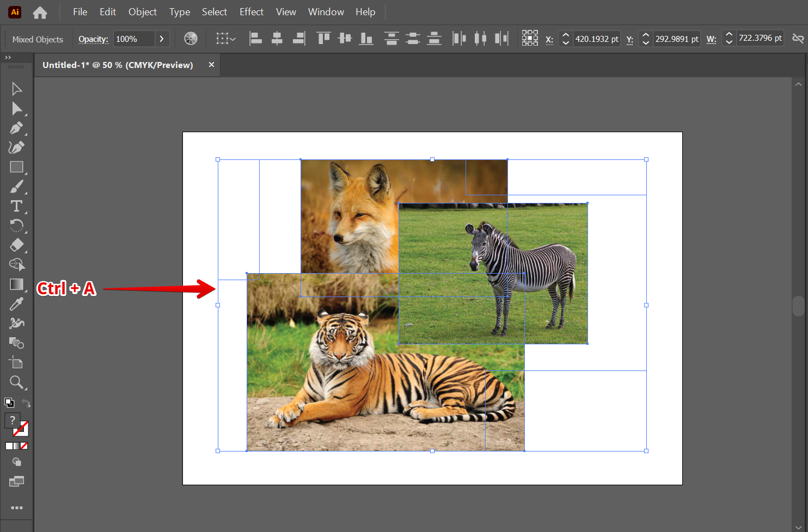The height and width of the screenshot is (532, 808).
Task: Click the Opacity label link
Action: pyautogui.click(x=93, y=39)
